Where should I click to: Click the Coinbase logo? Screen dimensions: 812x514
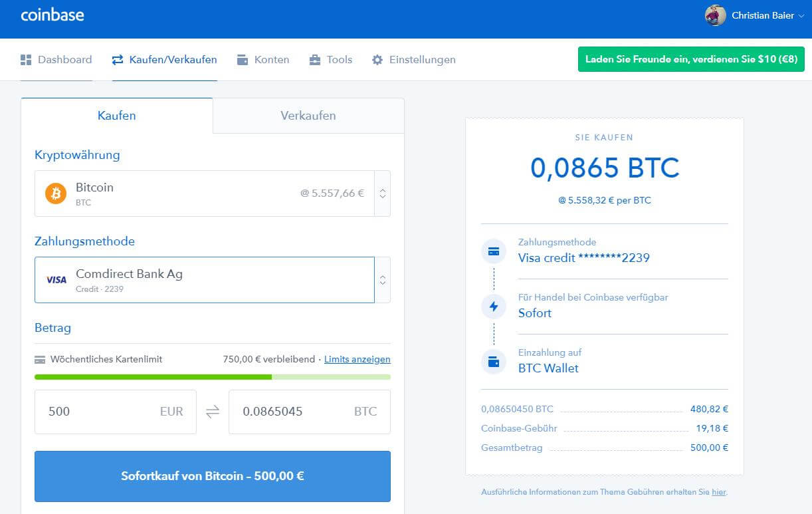coord(52,15)
